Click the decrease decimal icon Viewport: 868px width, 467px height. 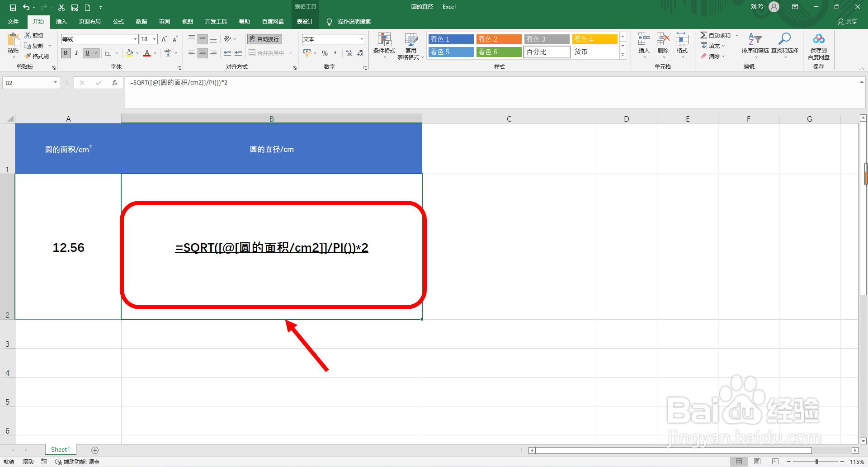click(x=360, y=53)
